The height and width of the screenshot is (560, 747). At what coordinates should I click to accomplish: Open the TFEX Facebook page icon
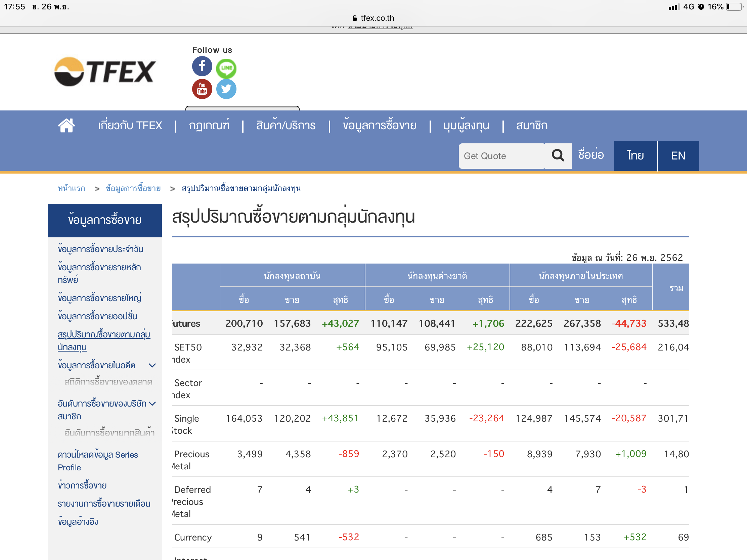pyautogui.click(x=202, y=66)
